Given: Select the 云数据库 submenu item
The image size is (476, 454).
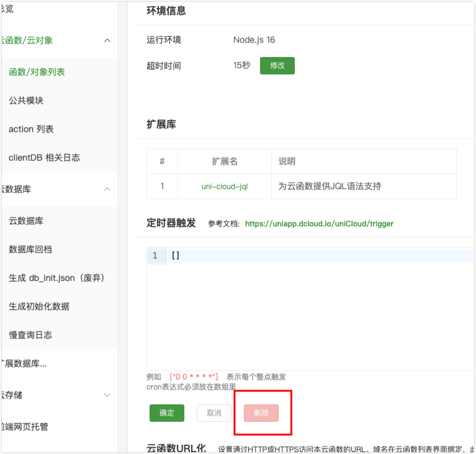Looking at the screenshot, I should click(x=26, y=221).
